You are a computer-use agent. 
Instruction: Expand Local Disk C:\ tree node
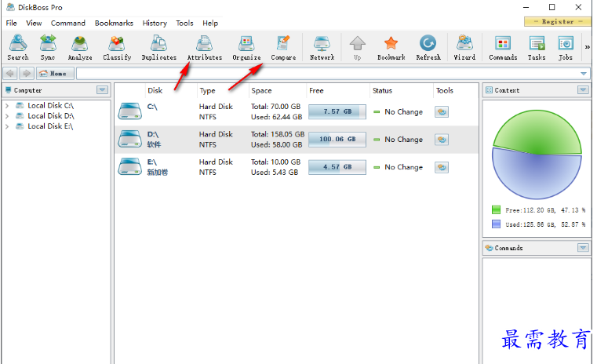pyautogui.click(x=7, y=105)
